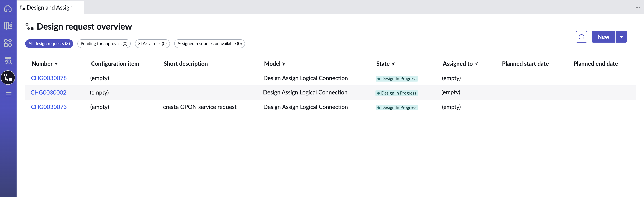
Task: Click Design In Progress state of CHG0030078
Action: point(397,79)
